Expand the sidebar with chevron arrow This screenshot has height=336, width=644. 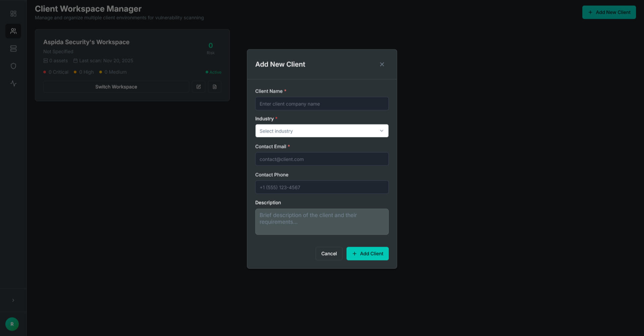click(13, 300)
